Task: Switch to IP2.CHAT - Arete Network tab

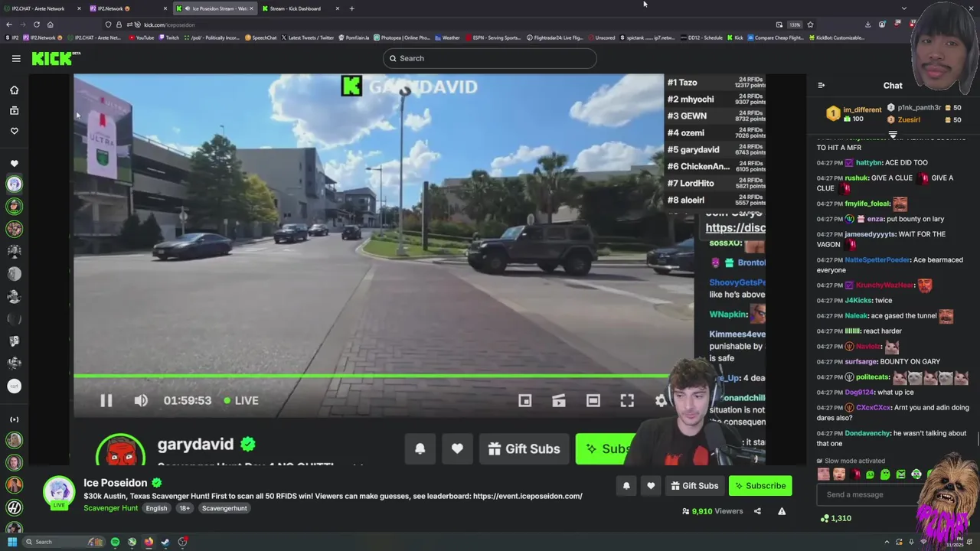Action: click(x=38, y=8)
